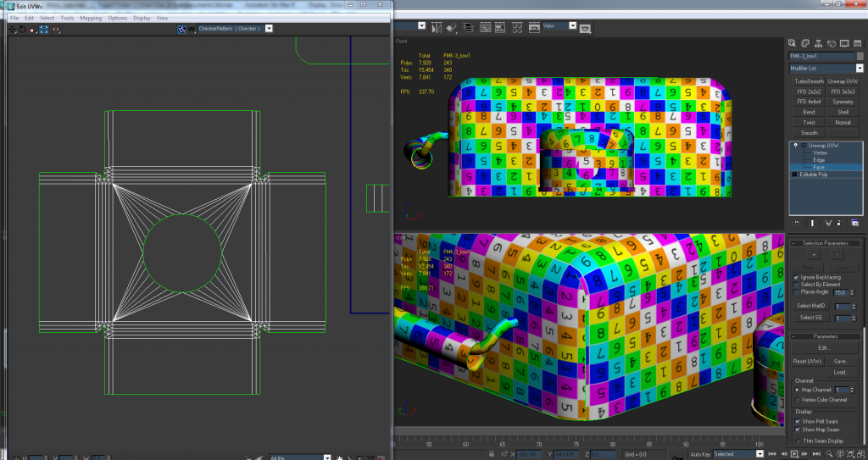Click the Freeform Mode tool icon

[x=44, y=29]
